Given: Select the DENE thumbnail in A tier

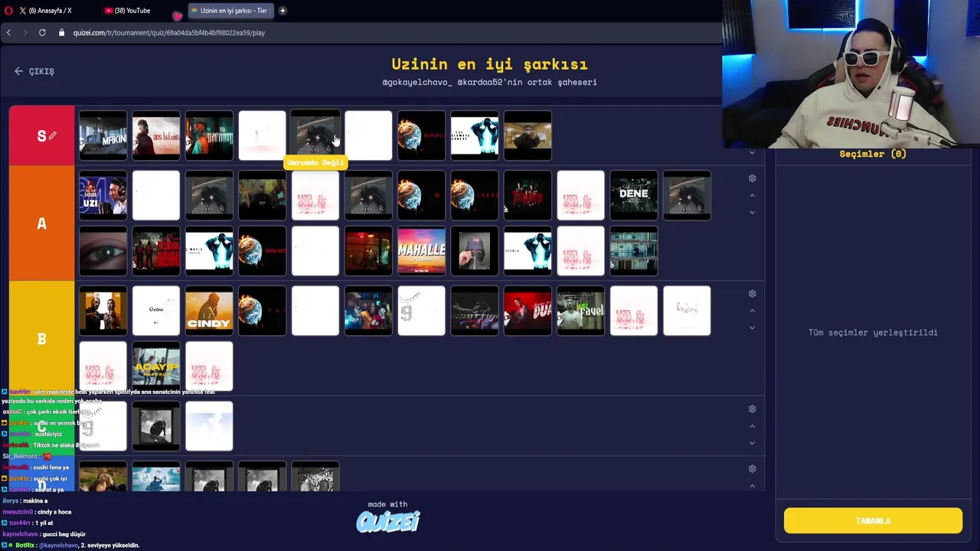Looking at the screenshot, I should coord(634,195).
